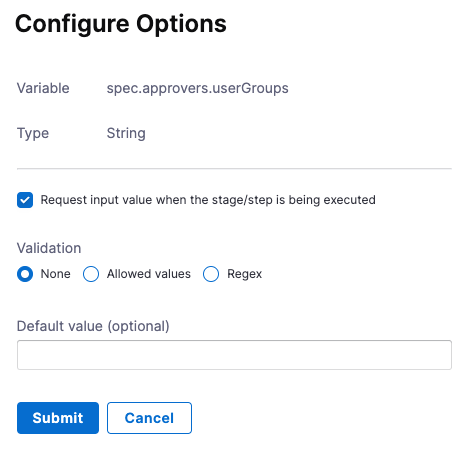The width and height of the screenshot is (471, 451).
Task: Click the 'Validation' section label
Action: (x=49, y=248)
